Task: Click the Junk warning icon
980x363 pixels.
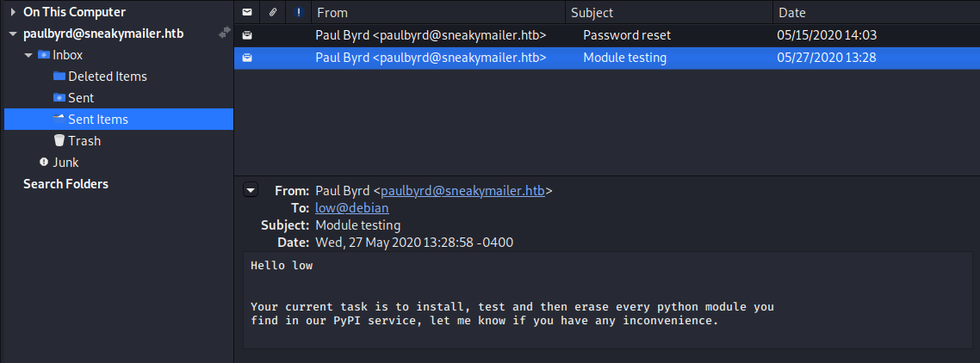Action: click(x=44, y=163)
